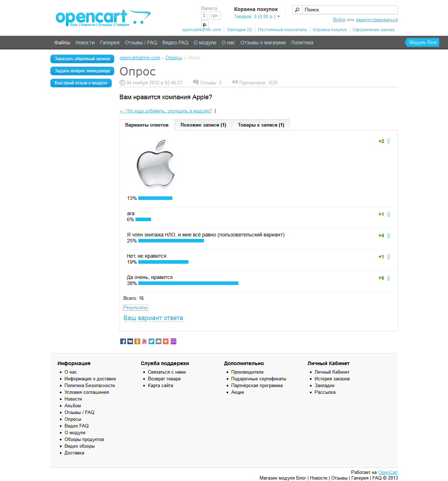
Task: Open 'Видео FAQ' menu item
Action: coord(175,43)
